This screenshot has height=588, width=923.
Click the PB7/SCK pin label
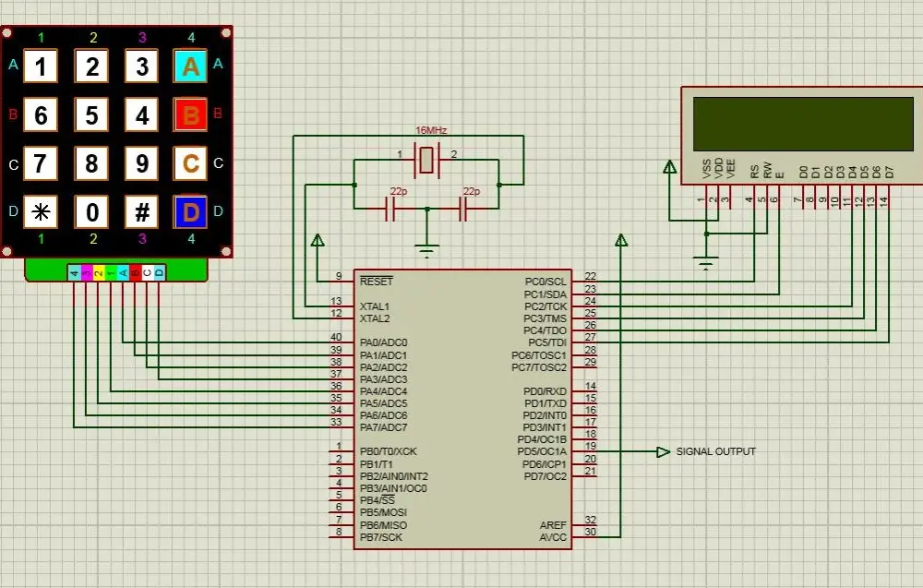pyautogui.click(x=381, y=537)
